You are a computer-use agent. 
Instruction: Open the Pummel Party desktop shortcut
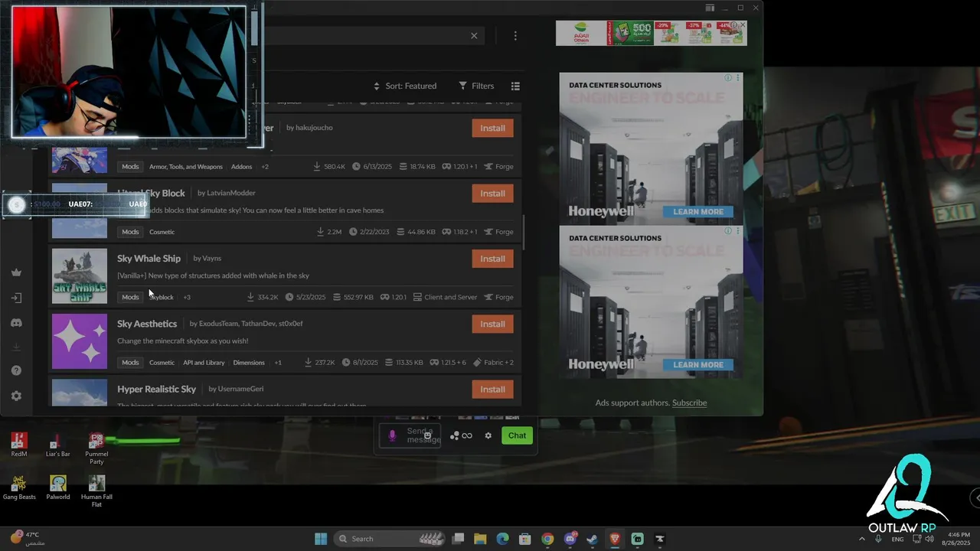[x=96, y=448]
